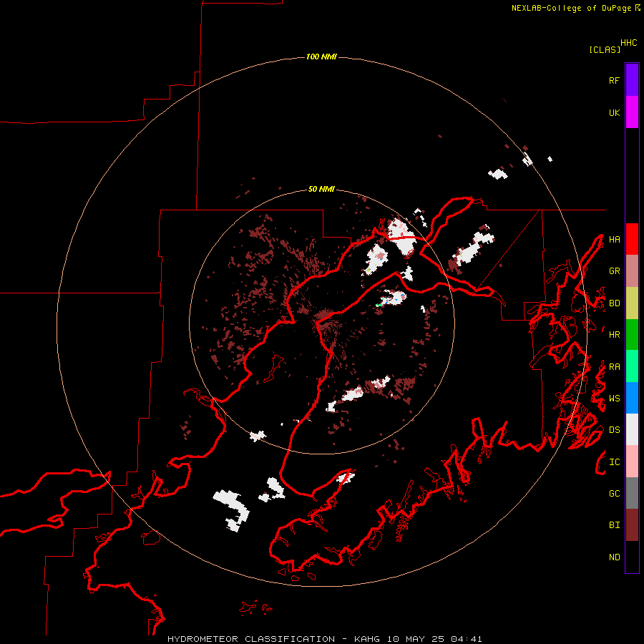This screenshot has width=644, height=644.
Task: Click the BI brown legend swatch
Action: 632,525
